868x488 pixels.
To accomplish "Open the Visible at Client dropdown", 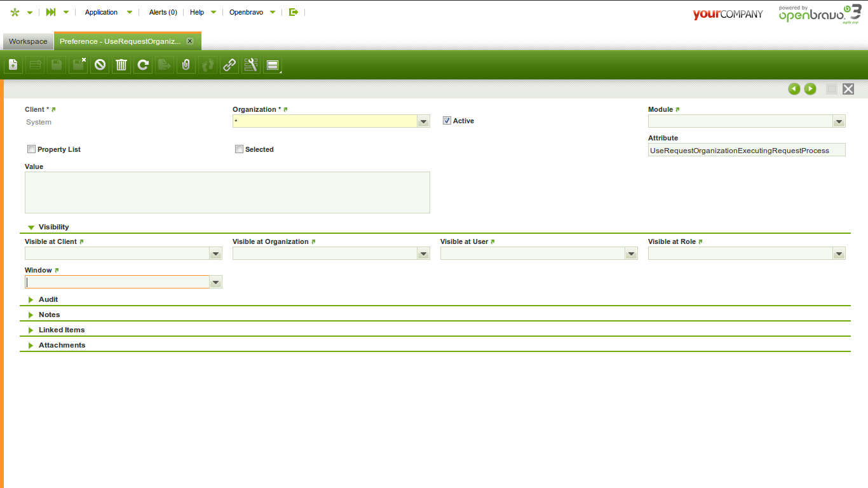I will [215, 254].
